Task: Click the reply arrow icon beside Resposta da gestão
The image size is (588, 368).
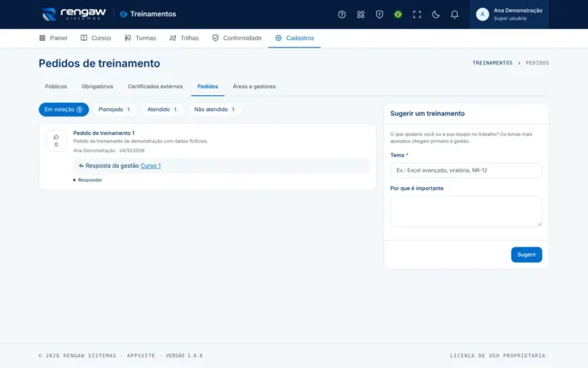Action: click(x=81, y=166)
